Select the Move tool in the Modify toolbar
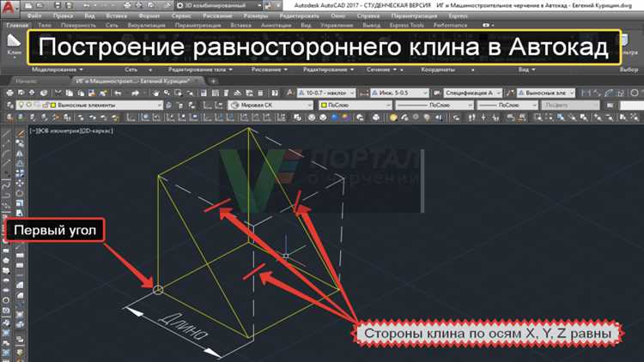This screenshot has height=362, width=644. point(20,183)
